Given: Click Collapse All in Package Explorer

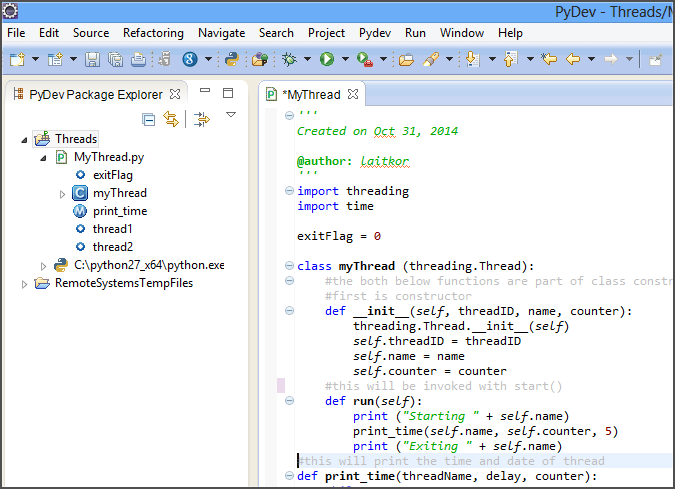Looking at the screenshot, I should click(x=149, y=119).
